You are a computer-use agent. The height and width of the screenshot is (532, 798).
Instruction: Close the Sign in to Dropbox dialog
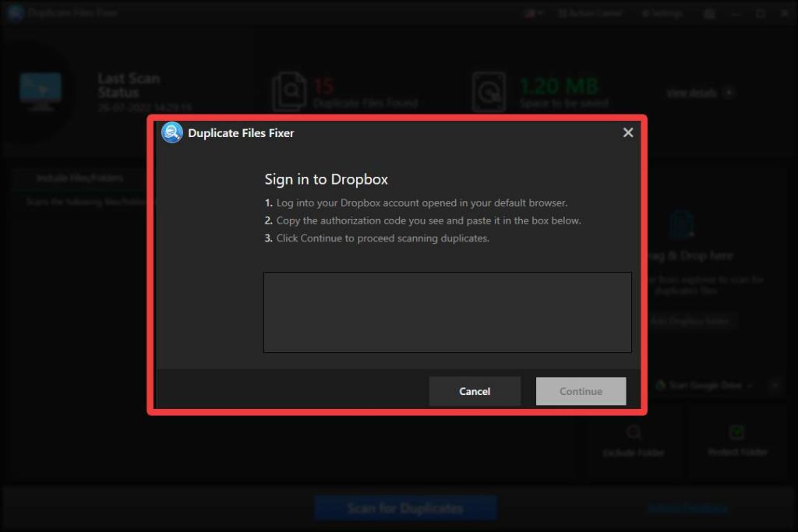pyautogui.click(x=628, y=132)
